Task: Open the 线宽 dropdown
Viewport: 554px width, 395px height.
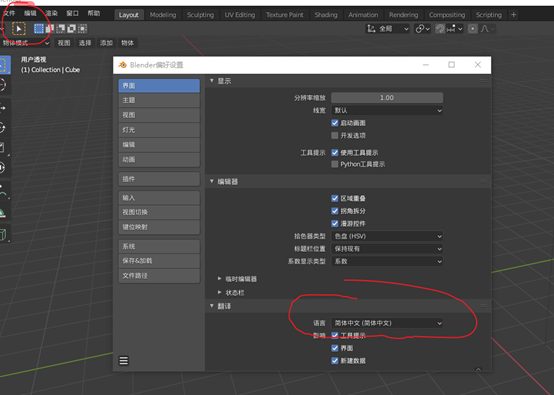Action: pyautogui.click(x=387, y=111)
